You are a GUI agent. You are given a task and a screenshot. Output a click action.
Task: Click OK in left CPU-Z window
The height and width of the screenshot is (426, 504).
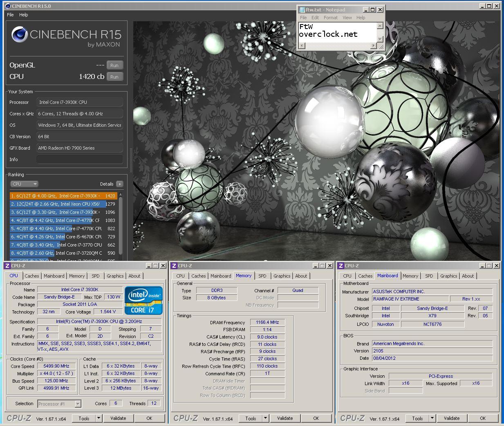[149, 418]
